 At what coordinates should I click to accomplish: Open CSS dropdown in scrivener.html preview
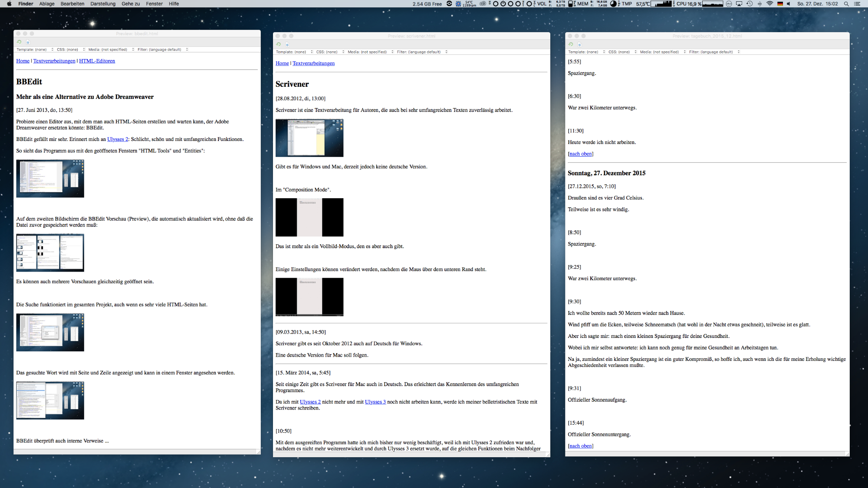(x=329, y=52)
